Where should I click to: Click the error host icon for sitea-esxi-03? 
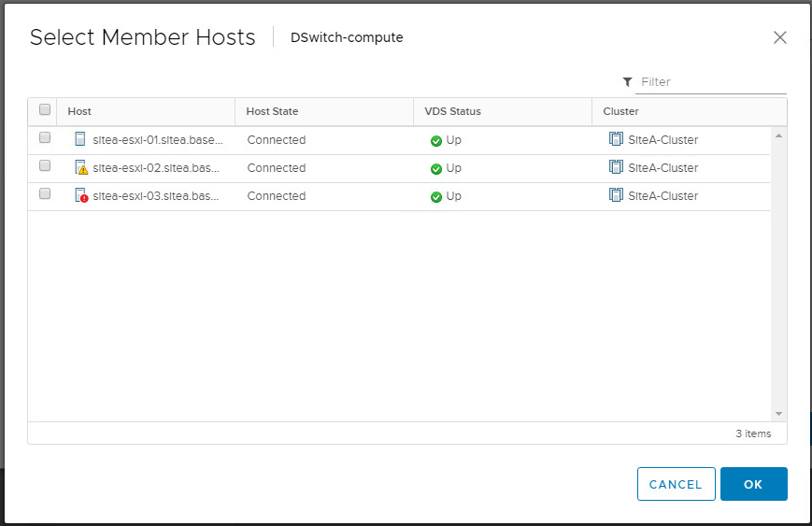pyautogui.click(x=80, y=196)
